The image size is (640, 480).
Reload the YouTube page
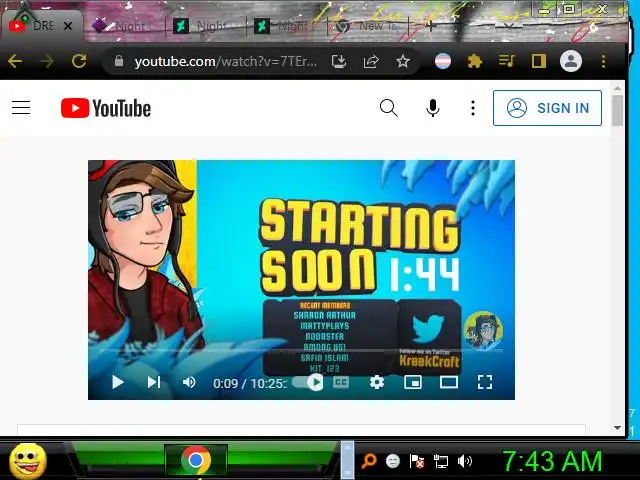point(79,61)
